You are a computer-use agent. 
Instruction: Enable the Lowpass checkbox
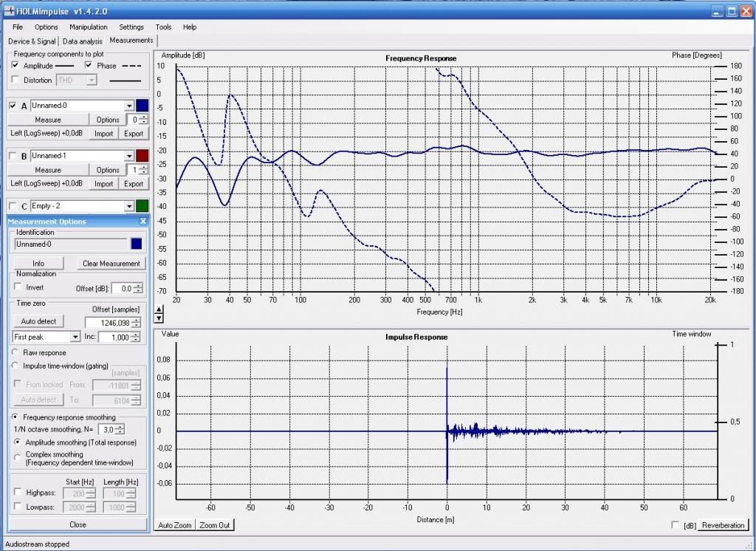point(18,506)
